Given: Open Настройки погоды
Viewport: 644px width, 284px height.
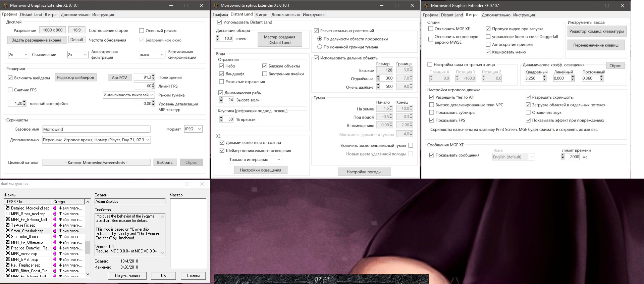Looking at the screenshot, I should pyautogui.click(x=364, y=172).
